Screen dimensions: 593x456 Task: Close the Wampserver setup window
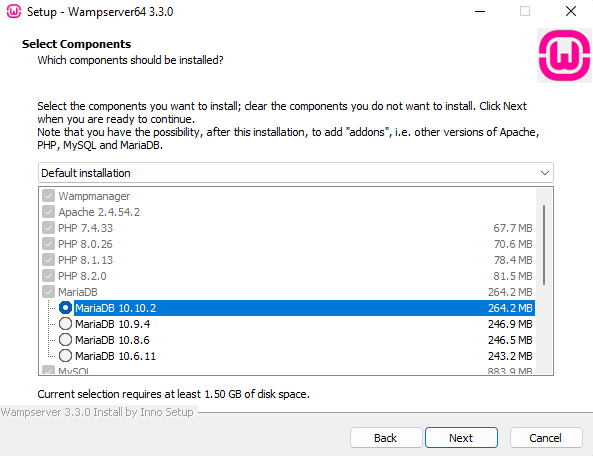click(x=571, y=11)
